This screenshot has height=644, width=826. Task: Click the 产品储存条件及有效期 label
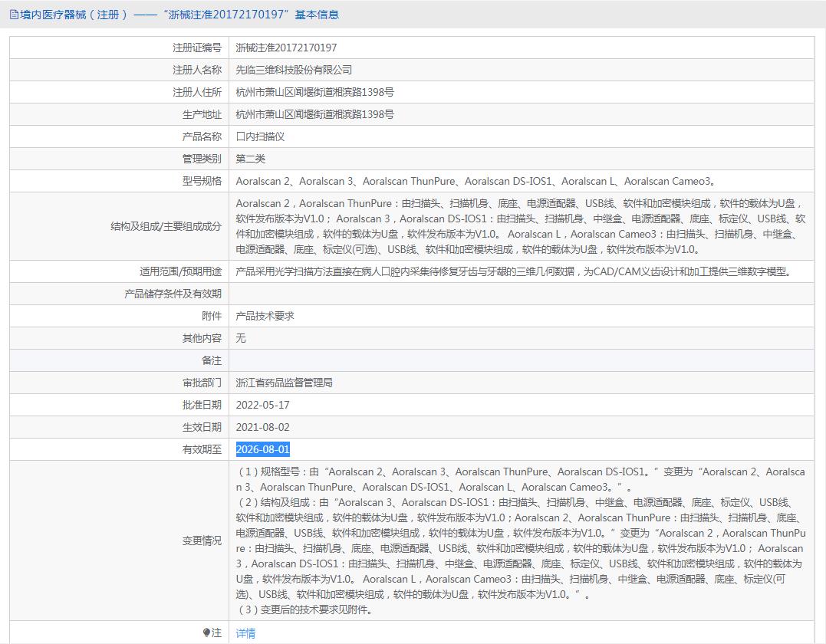(x=173, y=294)
